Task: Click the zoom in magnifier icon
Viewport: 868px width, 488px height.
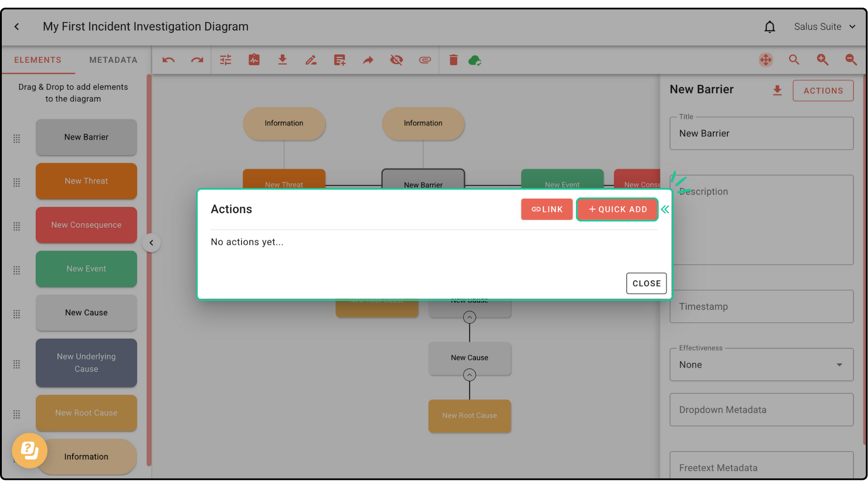Action: (x=822, y=60)
